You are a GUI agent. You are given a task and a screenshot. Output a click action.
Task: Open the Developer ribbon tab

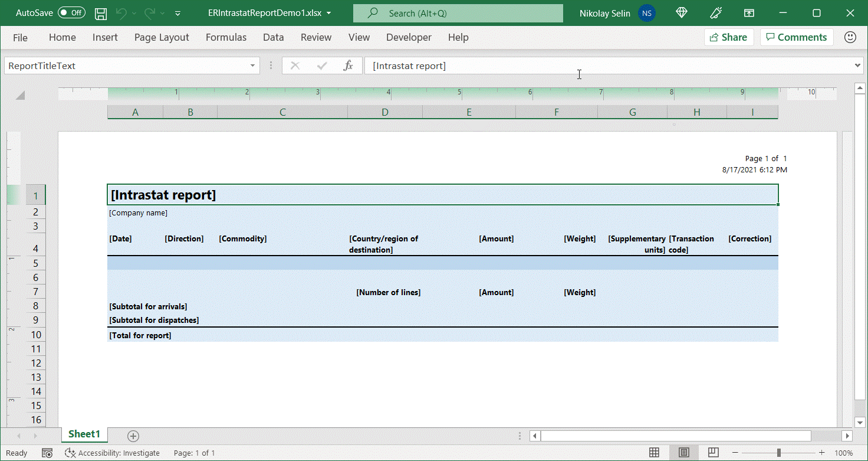(x=409, y=37)
